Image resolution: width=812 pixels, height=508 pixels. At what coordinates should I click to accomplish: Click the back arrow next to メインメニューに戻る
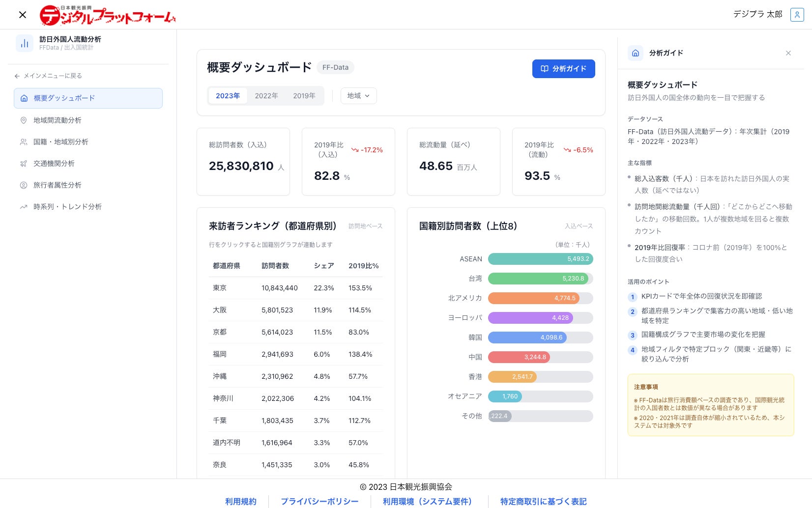[x=17, y=76]
